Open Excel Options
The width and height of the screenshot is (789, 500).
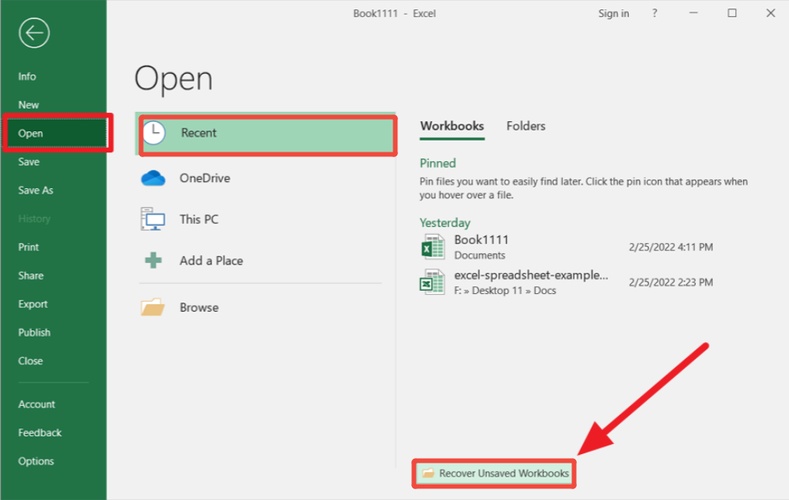coord(36,461)
